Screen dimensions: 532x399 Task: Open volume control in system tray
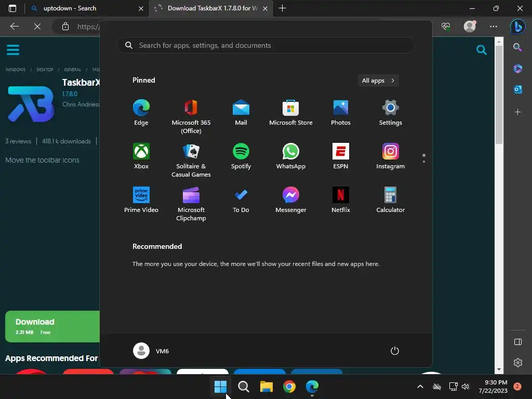(x=465, y=387)
